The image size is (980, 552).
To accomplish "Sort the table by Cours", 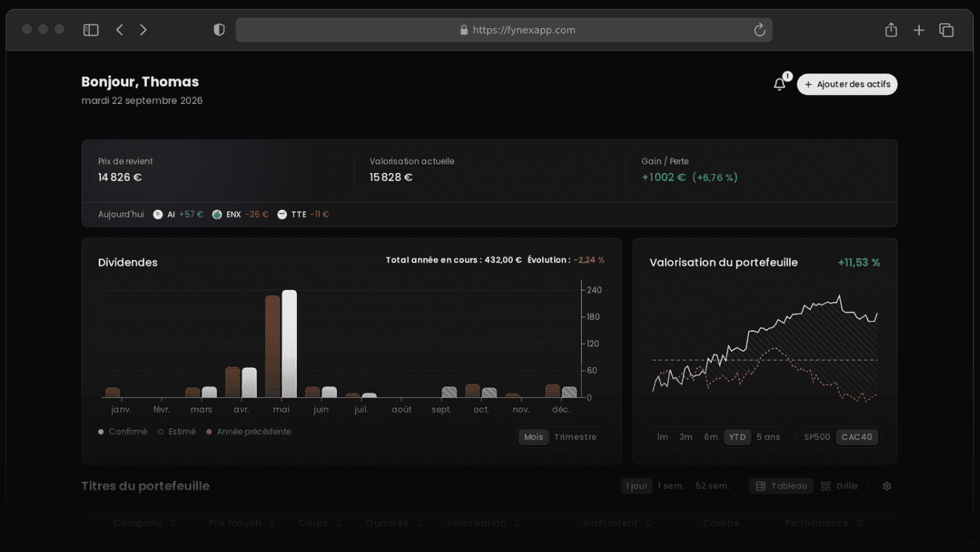I will pos(319,523).
